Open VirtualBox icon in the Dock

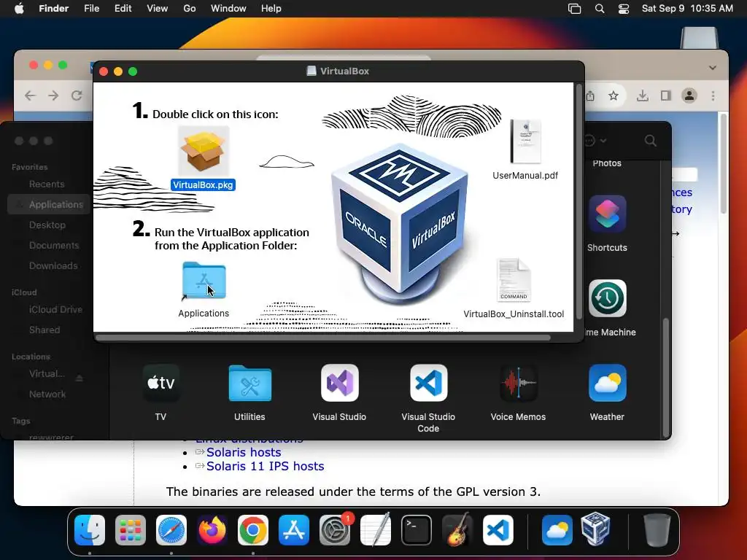coord(596,529)
